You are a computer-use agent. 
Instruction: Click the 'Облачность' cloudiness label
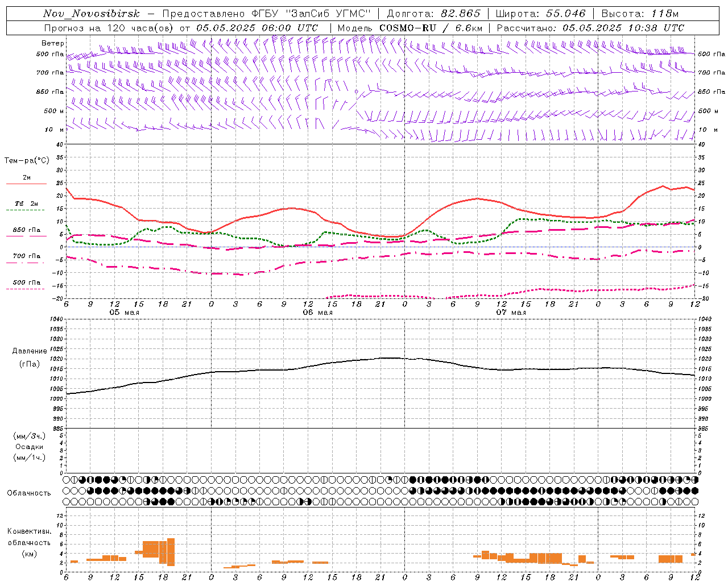[x=29, y=493]
